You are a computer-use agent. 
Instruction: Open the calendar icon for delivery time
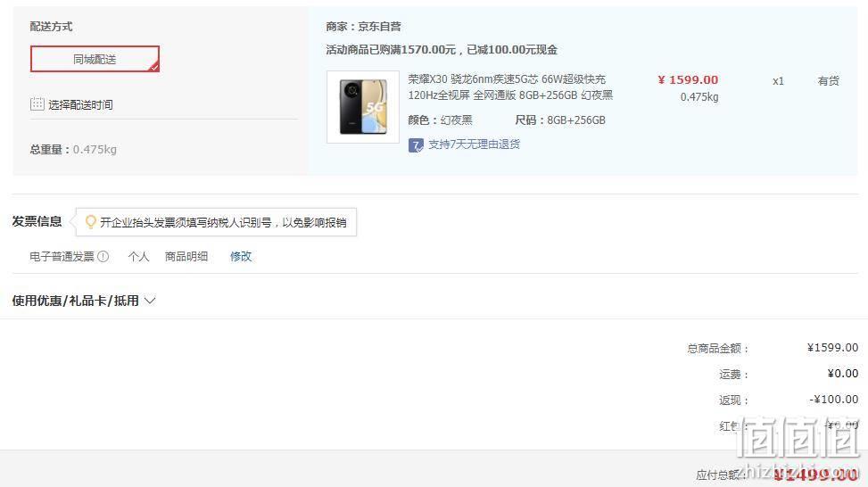coord(37,104)
